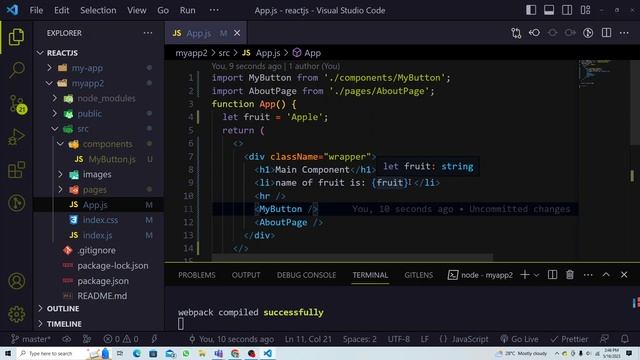Click the Open Changes compare icon
The height and width of the screenshot is (360, 640).
tap(516, 33)
